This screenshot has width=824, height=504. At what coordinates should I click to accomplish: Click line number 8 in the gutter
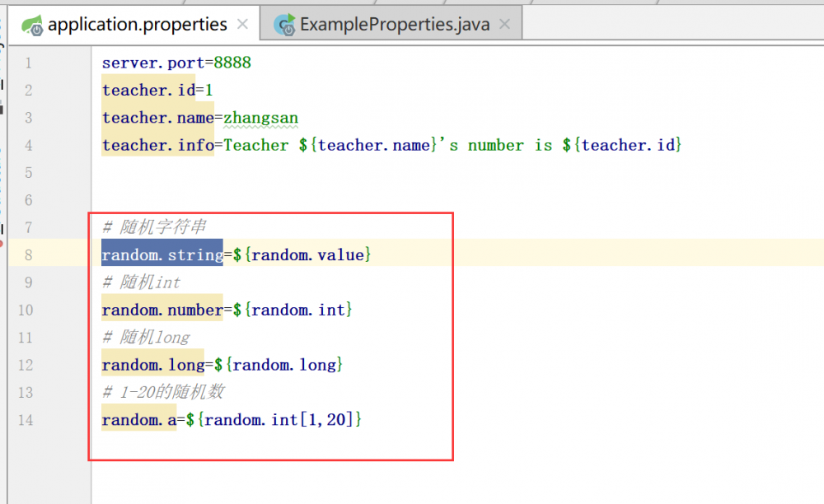point(28,255)
